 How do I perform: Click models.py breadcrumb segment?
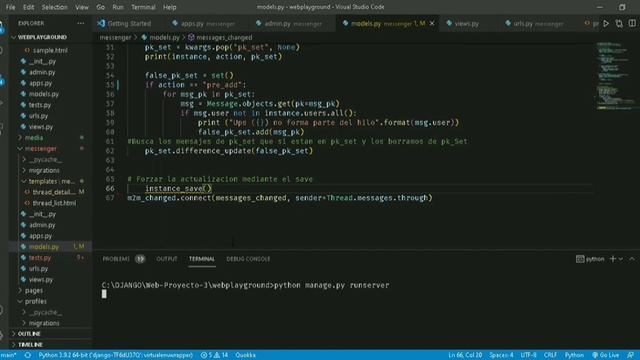coord(160,37)
